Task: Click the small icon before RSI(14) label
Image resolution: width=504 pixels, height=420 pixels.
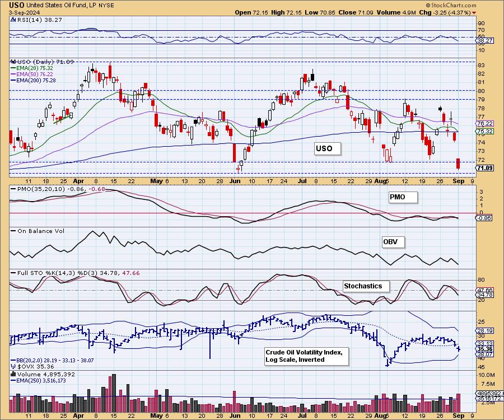Action: (13, 20)
